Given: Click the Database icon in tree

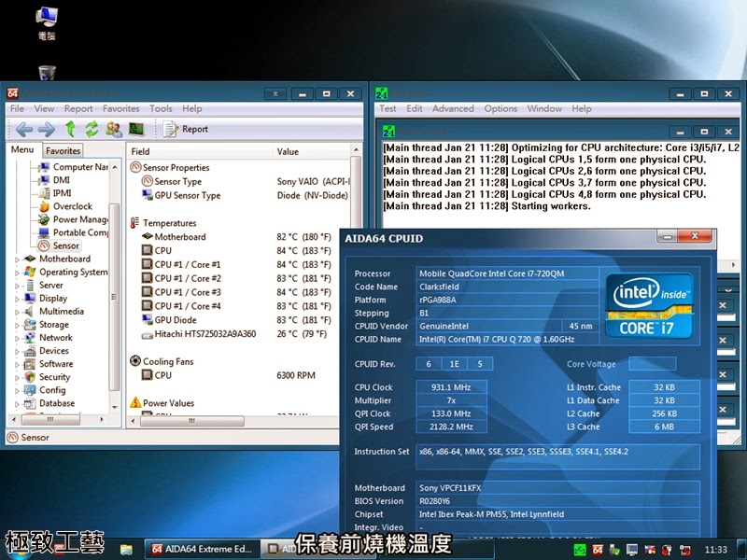Looking at the screenshot, I should (30, 403).
